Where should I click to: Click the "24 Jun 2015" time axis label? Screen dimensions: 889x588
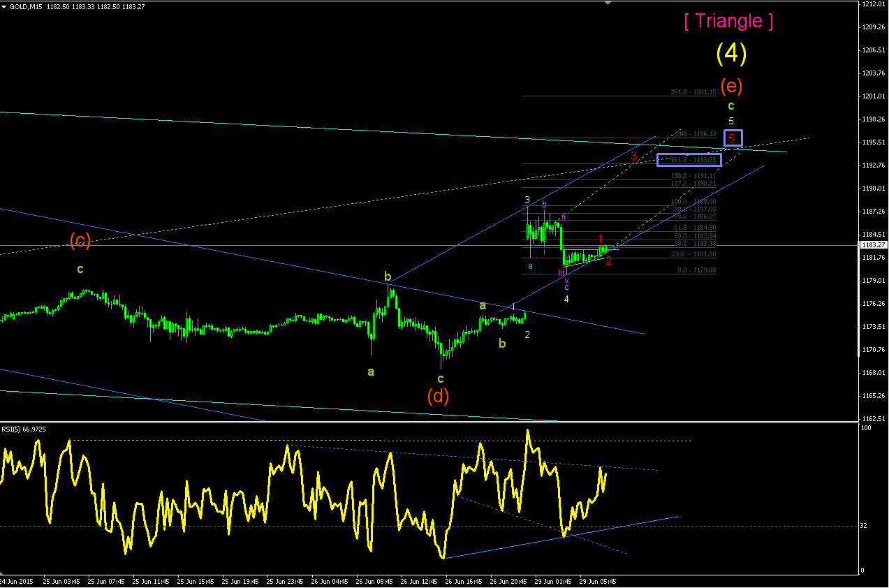16,581
